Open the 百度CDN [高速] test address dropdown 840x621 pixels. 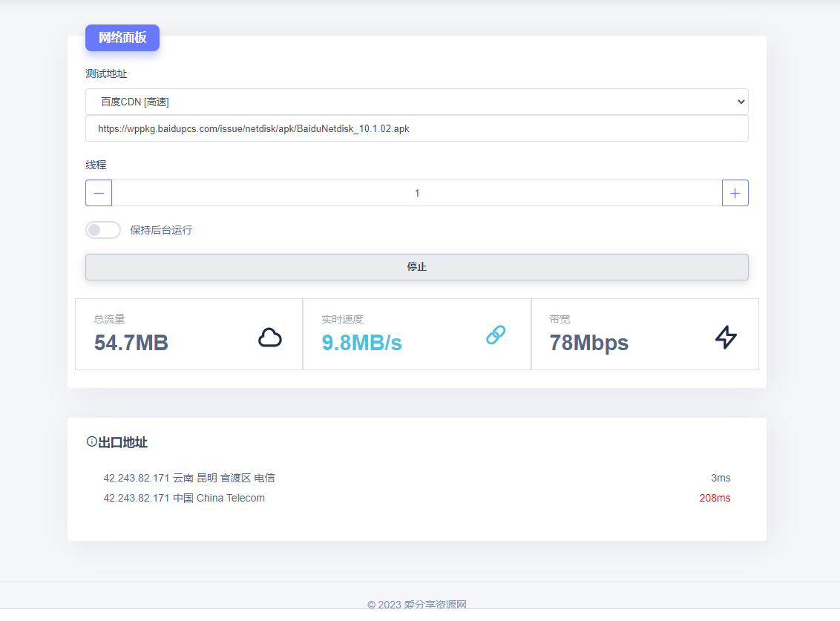pos(416,102)
